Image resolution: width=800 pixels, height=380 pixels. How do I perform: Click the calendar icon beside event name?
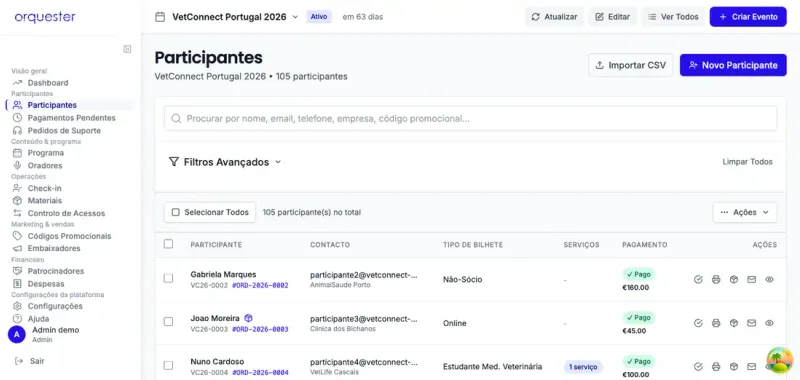[160, 17]
